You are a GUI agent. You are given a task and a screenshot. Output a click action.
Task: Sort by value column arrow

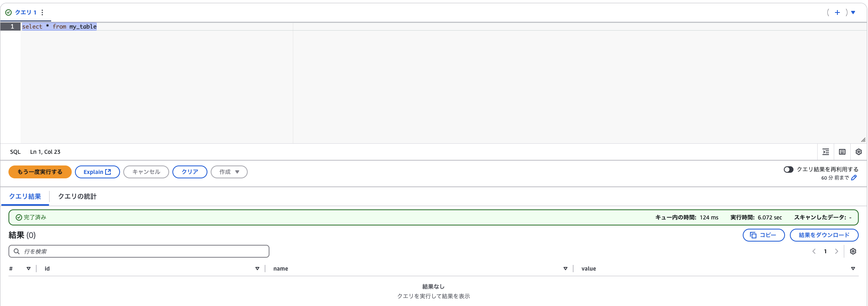[x=853, y=269]
